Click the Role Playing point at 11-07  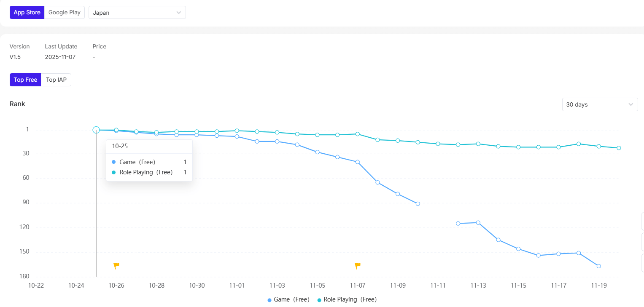[x=358, y=134]
